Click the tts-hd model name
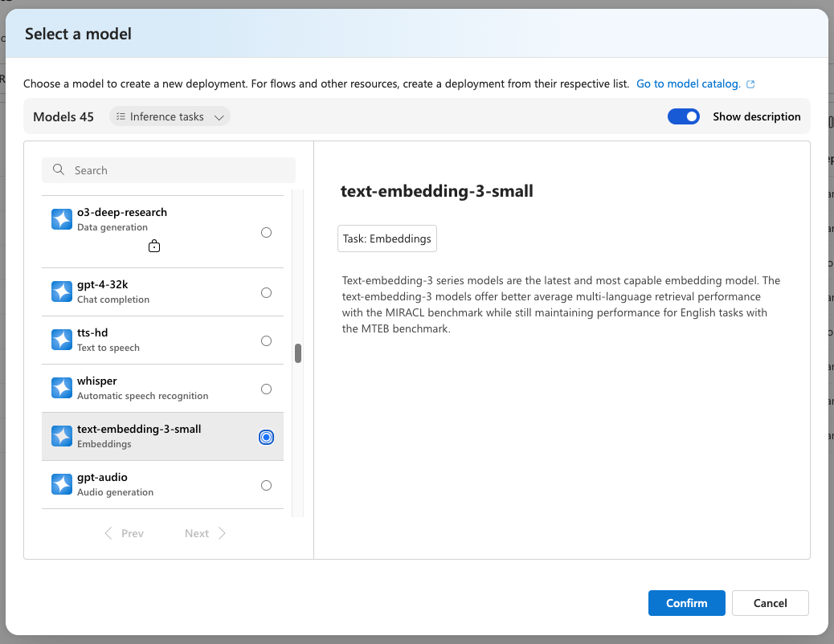This screenshot has width=834, height=644. tap(92, 333)
